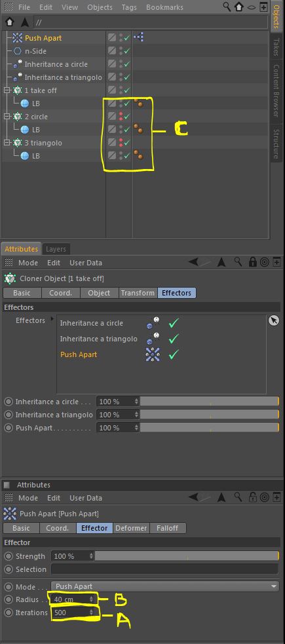The width and height of the screenshot is (285, 644).
Task: Click the Push Apart effector strength slider in Cloner
Action: click(x=210, y=428)
